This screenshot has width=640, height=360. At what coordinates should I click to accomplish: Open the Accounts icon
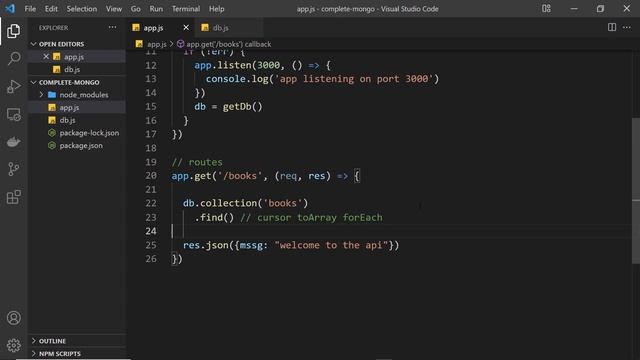point(13,318)
